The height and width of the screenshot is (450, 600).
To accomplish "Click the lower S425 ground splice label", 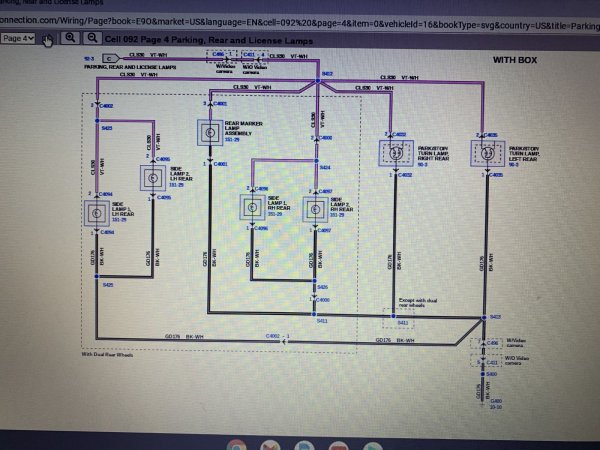I will (x=108, y=285).
